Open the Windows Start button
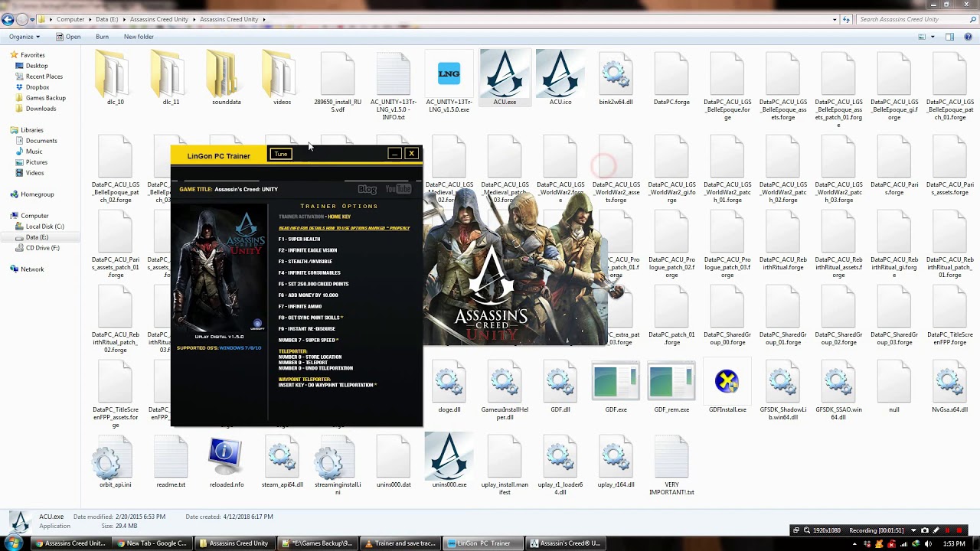The image size is (980, 551). coord(14,543)
